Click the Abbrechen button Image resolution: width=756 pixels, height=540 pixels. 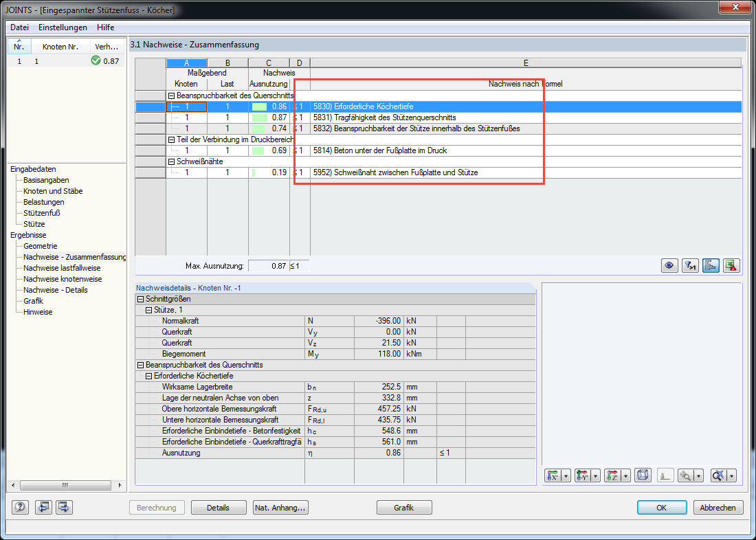pyautogui.click(x=718, y=508)
